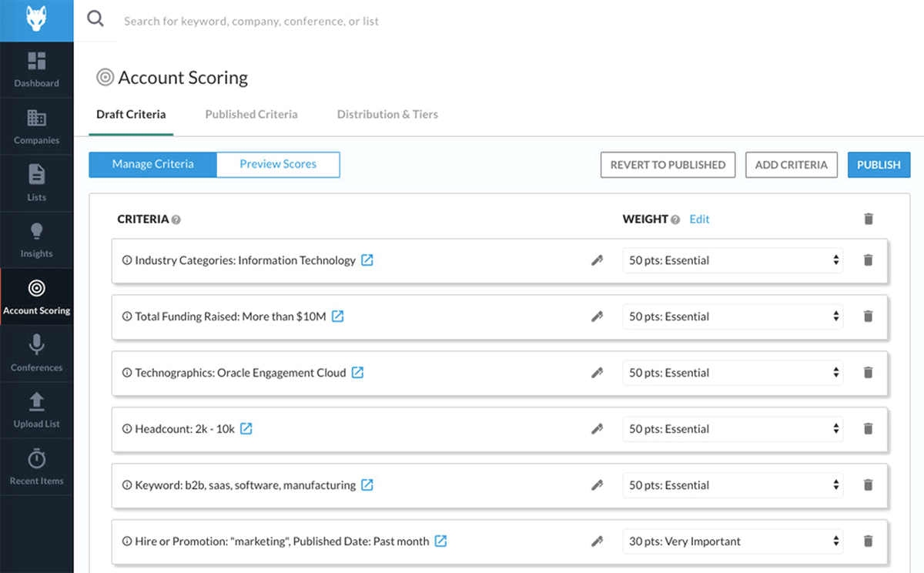Image resolution: width=924 pixels, height=573 pixels.
Task: Delete the Total Funding Raised criterion
Action: (x=869, y=317)
